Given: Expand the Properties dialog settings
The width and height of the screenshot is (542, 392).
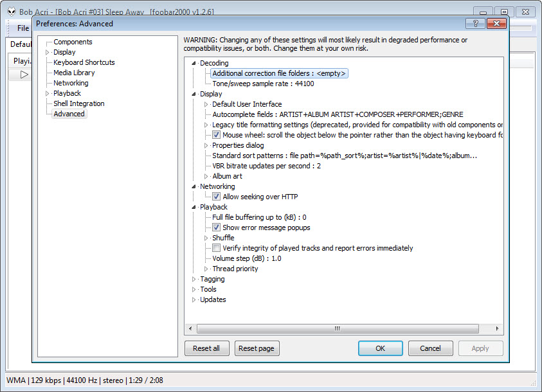Looking at the screenshot, I should coord(206,145).
